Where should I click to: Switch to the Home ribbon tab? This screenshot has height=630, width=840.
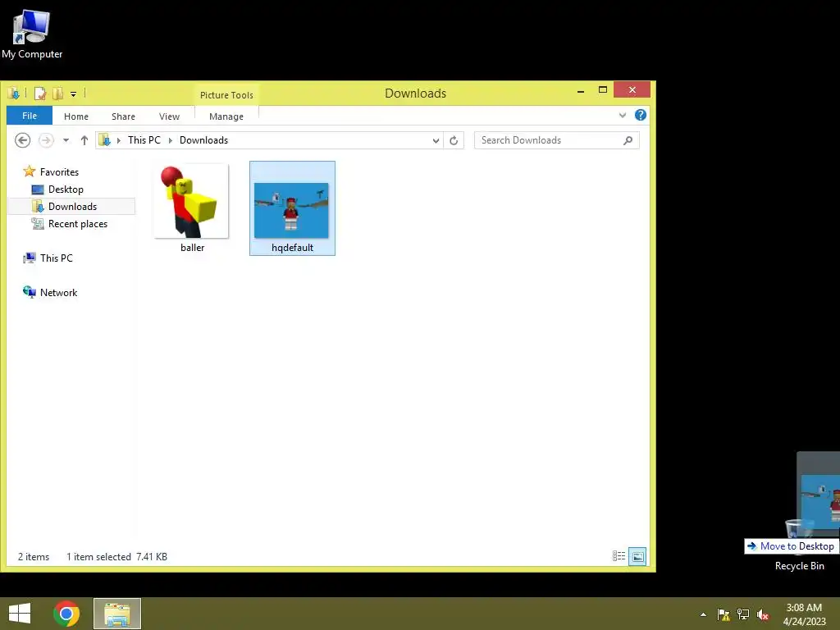point(76,116)
